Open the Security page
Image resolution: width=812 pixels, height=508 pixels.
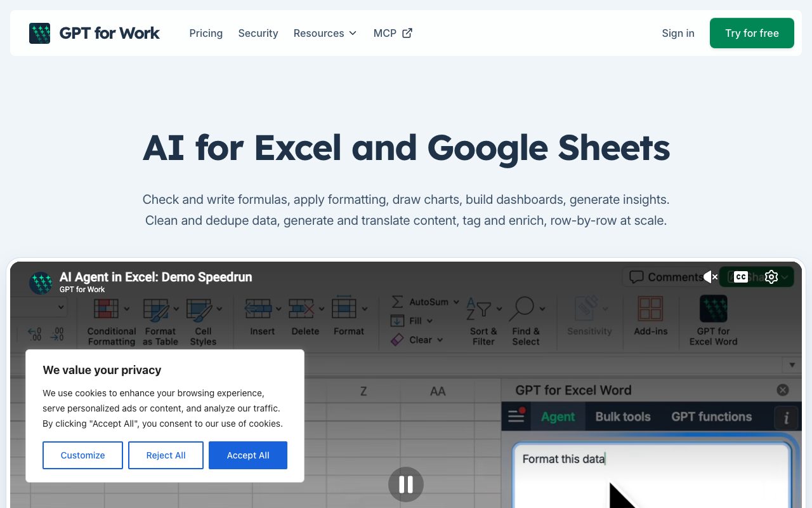(258, 33)
